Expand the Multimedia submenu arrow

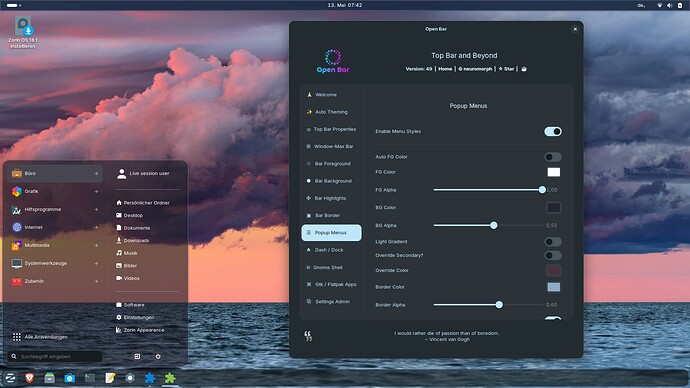tap(96, 245)
